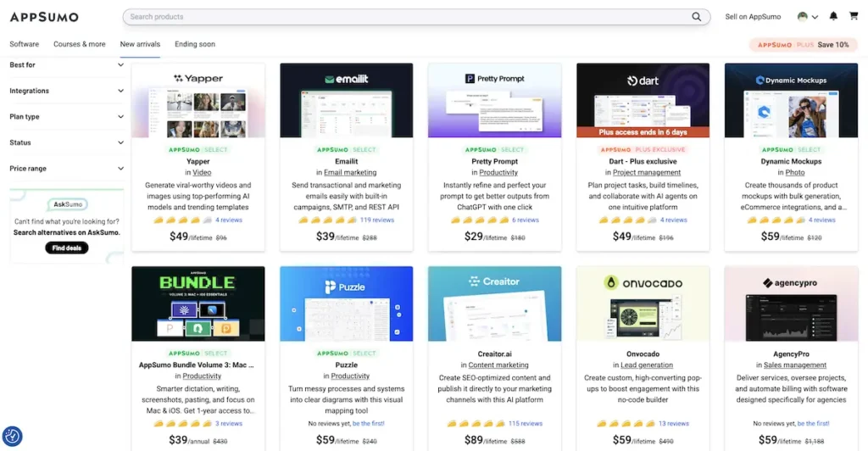Expand the Price range filter

66,169
